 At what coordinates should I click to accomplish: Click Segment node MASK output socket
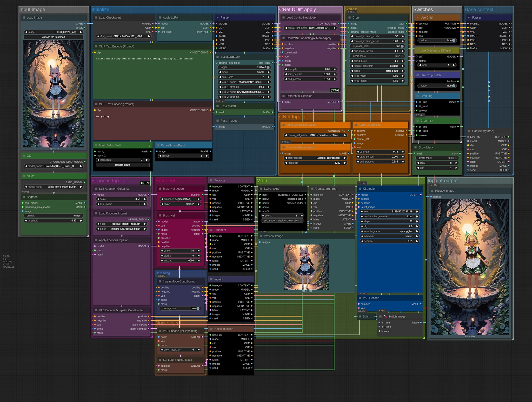(85, 207)
